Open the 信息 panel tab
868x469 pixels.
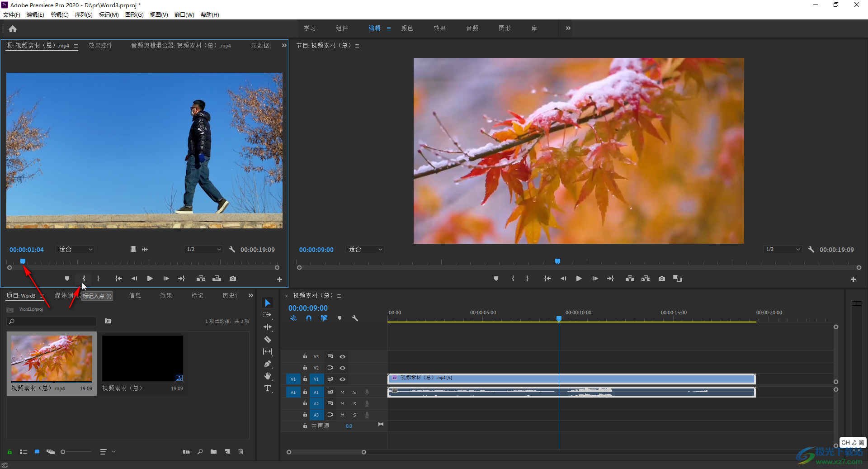pyautogui.click(x=135, y=295)
